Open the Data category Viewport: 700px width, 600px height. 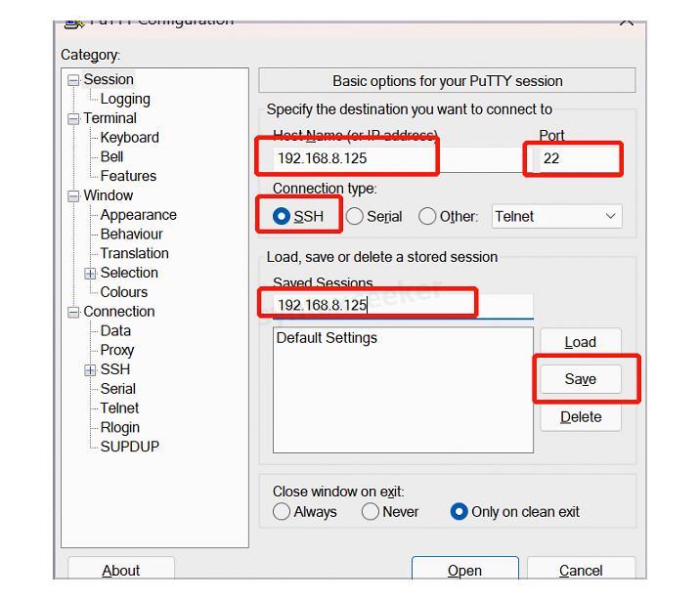(115, 330)
